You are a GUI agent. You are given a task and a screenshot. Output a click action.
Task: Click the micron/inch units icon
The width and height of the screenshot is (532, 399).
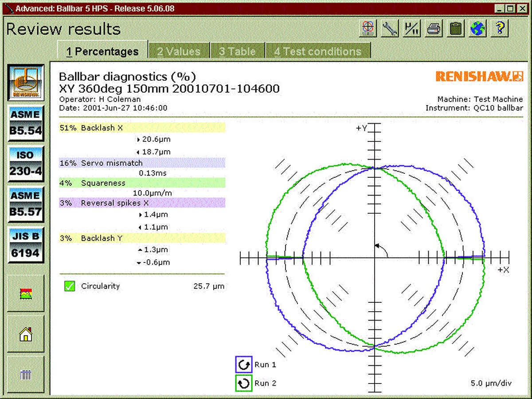click(x=412, y=29)
